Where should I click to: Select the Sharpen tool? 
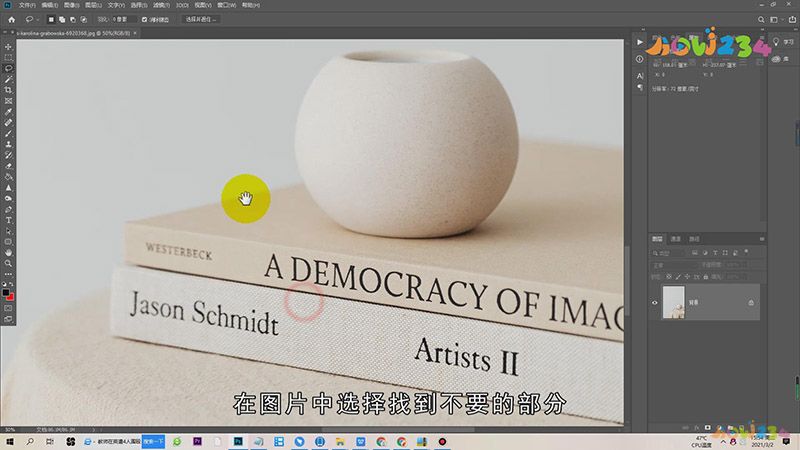(8, 188)
